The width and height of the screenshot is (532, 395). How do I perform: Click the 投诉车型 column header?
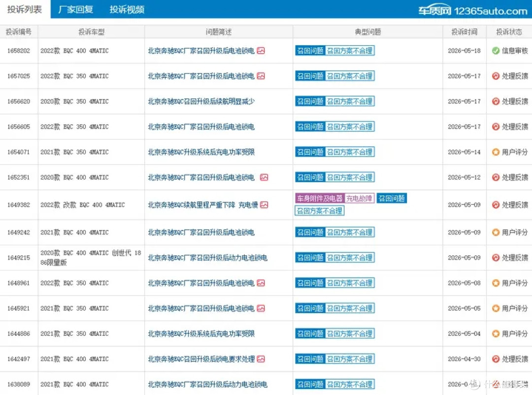point(91,32)
